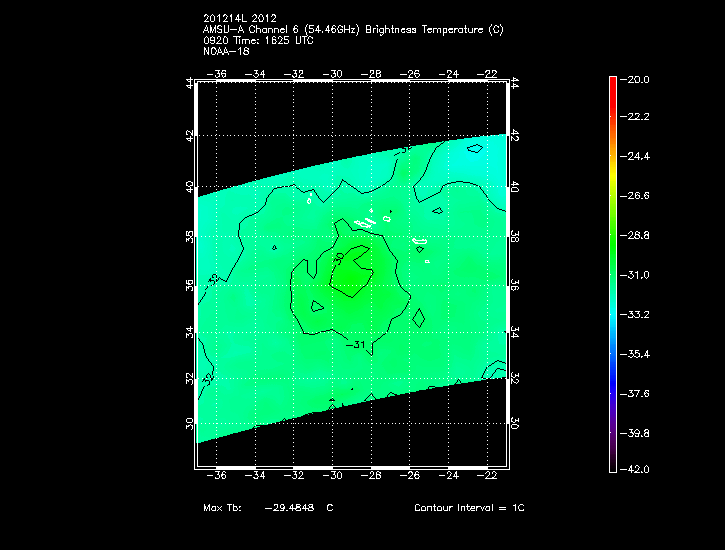725x550 pixels.
Task: Click inside the central warm-core contour
Action: pyautogui.click(x=352, y=275)
